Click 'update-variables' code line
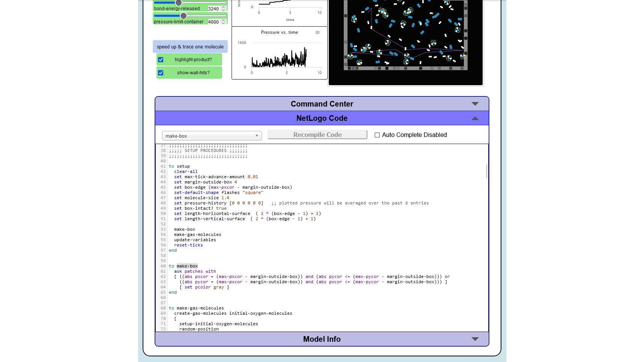Image resolution: width=644 pixels, height=362 pixels. click(x=195, y=240)
